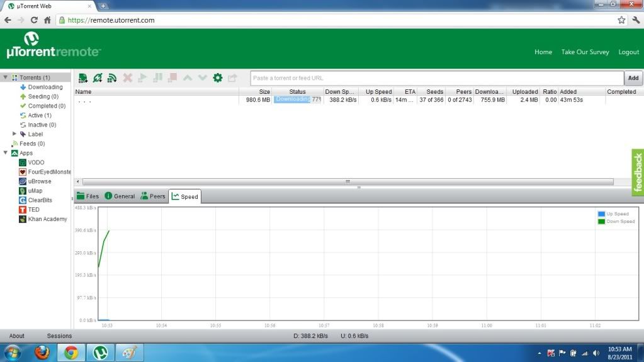Viewport: 644px width, 362px height.
Task: Open the ClearBits app
Action: tap(35, 200)
